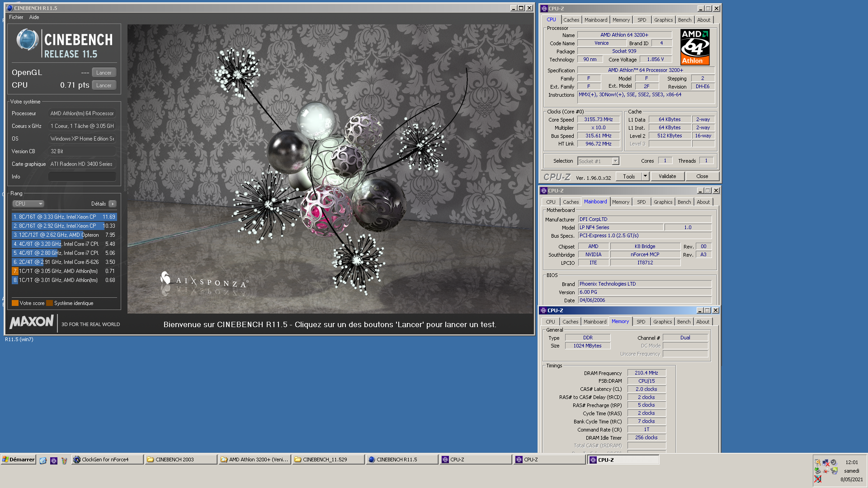The width and height of the screenshot is (868, 488).
Task: Click the active bold CPU-Z taskbar button
Action: 623,460
